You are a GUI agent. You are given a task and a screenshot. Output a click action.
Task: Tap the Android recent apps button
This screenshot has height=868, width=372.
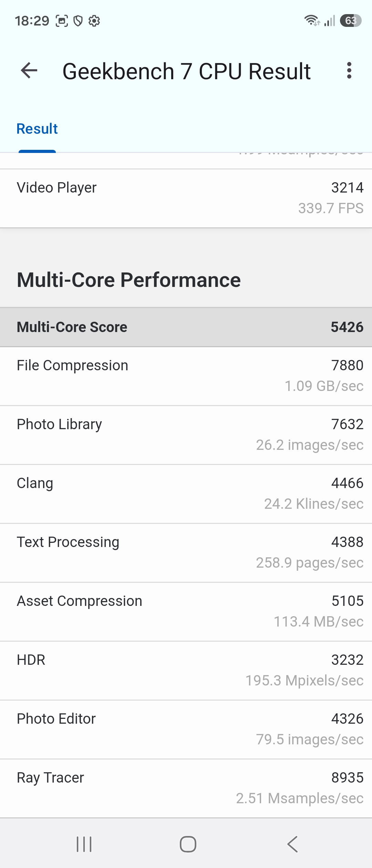point(84,844)
